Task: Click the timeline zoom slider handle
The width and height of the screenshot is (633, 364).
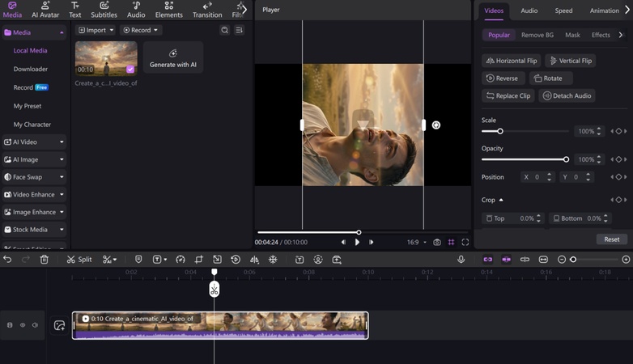Action: (x=573, y=260)
